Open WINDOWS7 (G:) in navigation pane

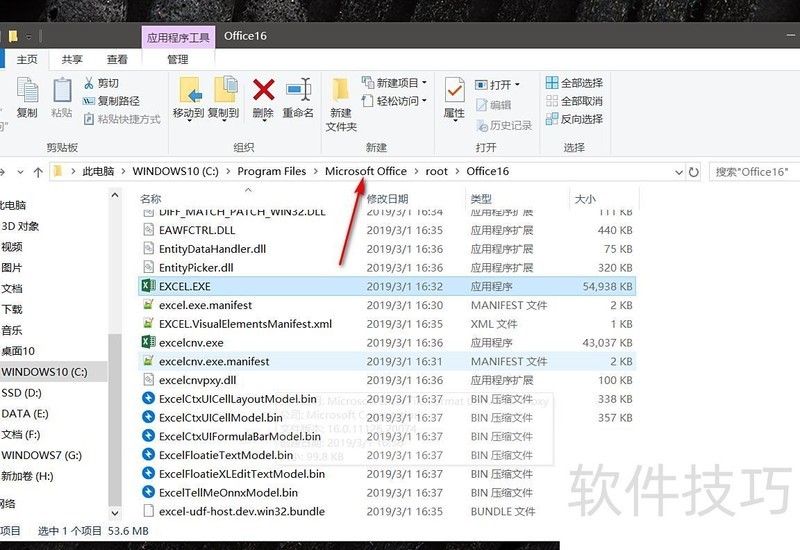41,455
